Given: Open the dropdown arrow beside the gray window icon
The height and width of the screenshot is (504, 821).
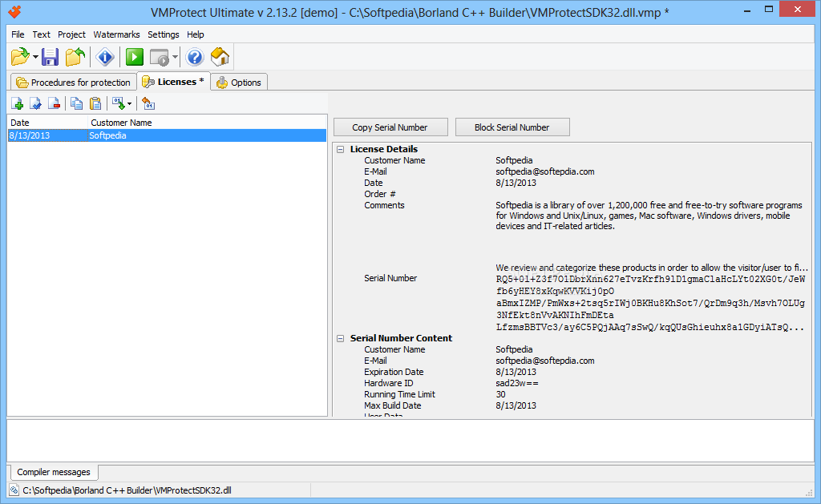Looking at the screenshot, I should pos(175,57).
